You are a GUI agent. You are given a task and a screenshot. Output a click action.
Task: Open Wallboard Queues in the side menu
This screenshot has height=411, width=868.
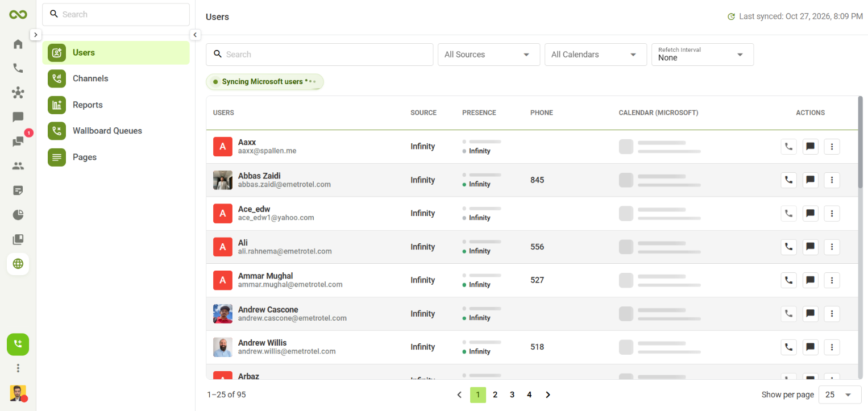[x=116, y=131]
